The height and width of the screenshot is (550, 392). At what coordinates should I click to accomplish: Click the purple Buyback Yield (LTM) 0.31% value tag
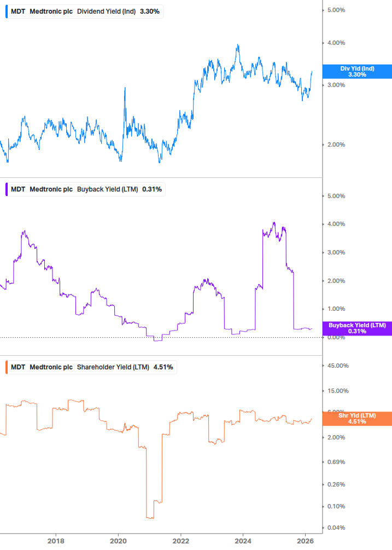coord(357,328)
